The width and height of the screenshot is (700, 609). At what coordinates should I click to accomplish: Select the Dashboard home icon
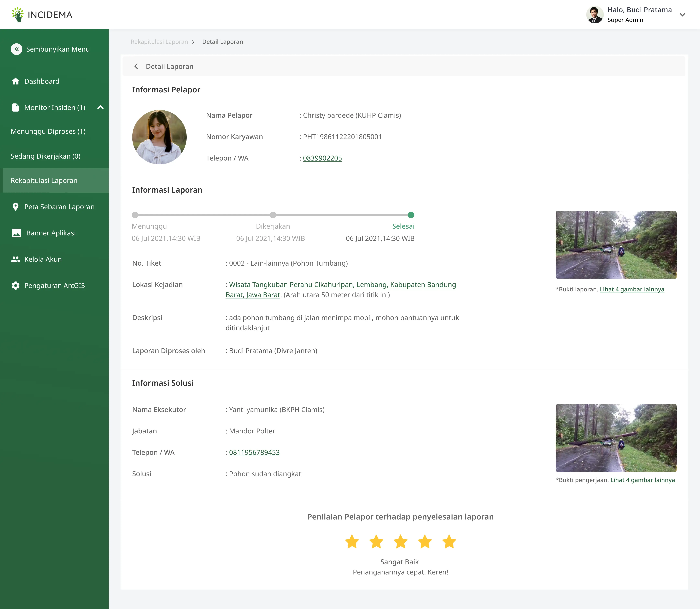coord(15,81)
